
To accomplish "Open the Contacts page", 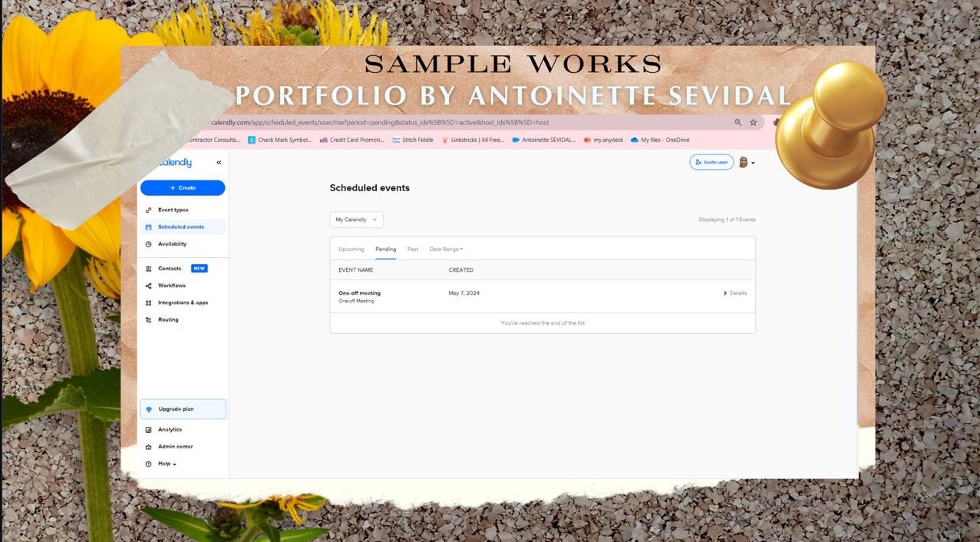I will (x=170, y=269).
